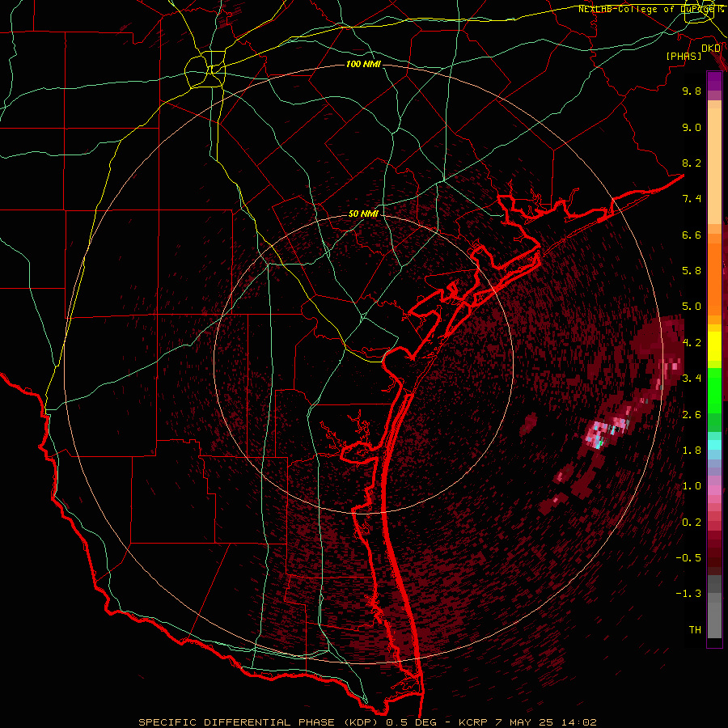Click the [PHAS] units label
The width and height of the screenshot is (728, 728).
coord(684,57)
